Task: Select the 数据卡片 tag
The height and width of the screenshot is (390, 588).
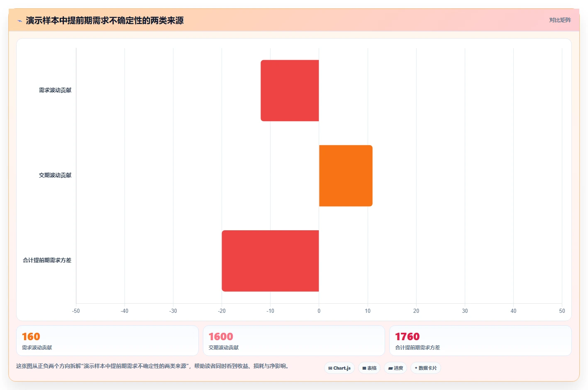Action: [x=426, y=368]
